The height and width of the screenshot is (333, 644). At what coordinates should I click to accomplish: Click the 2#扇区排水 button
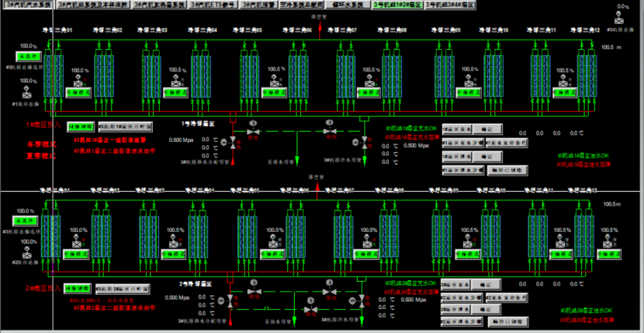[455, 310]
